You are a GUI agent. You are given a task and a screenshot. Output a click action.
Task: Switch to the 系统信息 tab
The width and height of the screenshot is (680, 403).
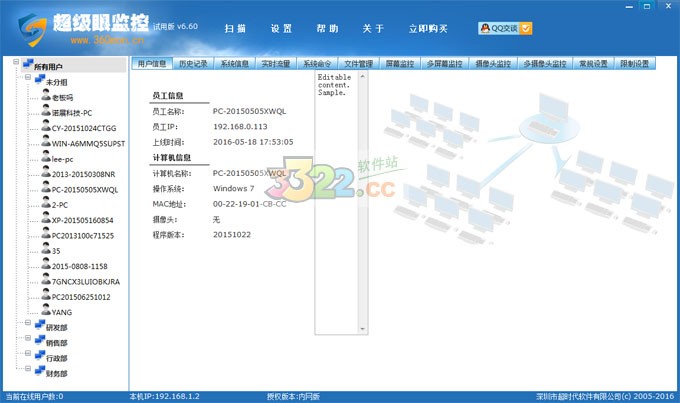235,64
